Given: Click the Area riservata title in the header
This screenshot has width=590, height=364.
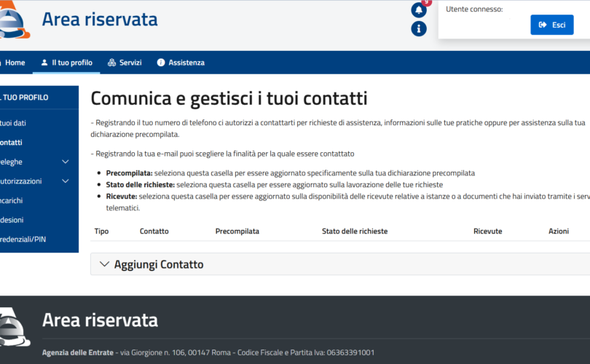Looking at the screenshot, I should [x=100, y=20].
